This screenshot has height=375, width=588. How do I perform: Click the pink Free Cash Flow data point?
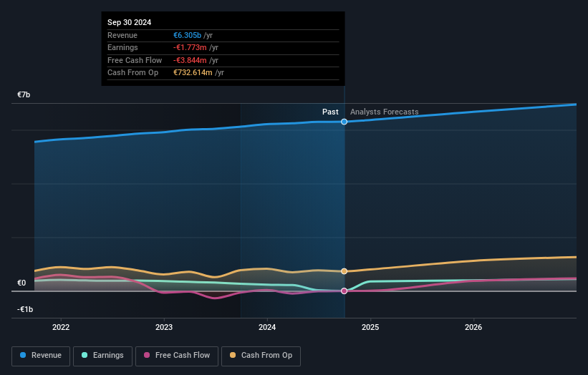(x=344, y=291)
